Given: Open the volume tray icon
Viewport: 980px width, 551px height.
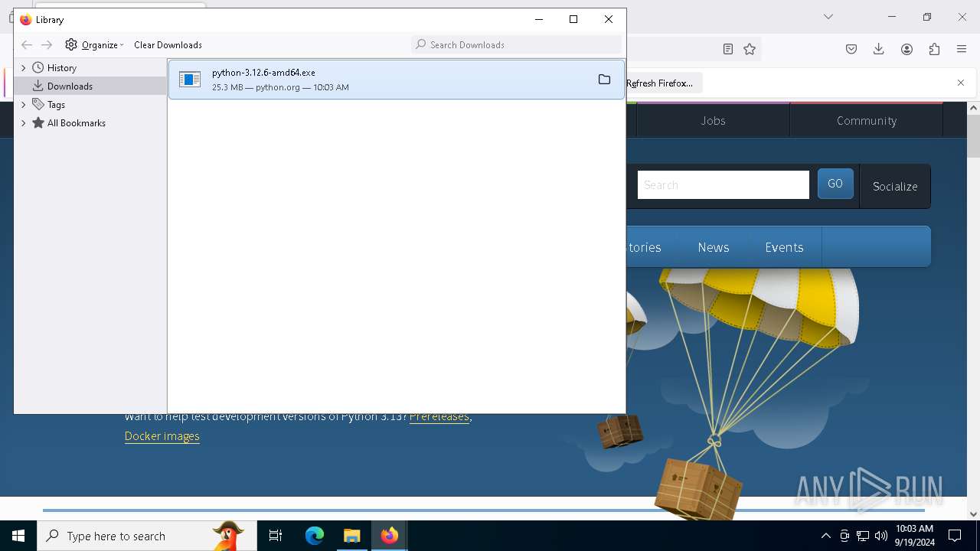Looking at the screenshot, I should pos(881,536).
